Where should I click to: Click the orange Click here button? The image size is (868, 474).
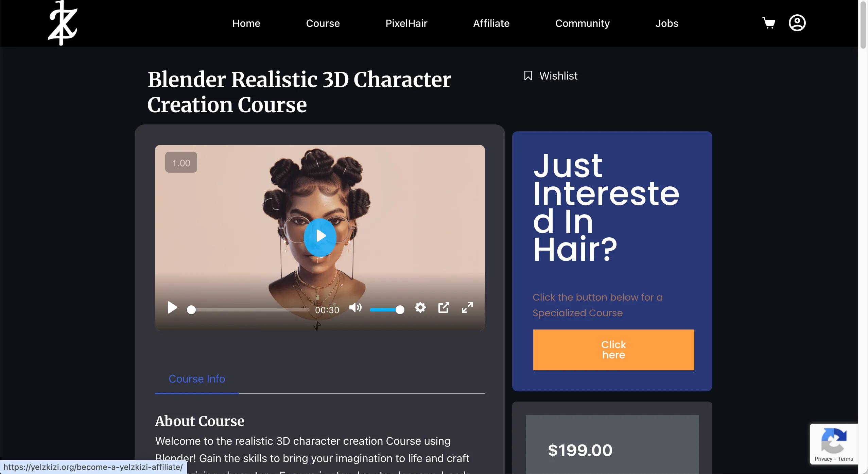[x=613, y=350]
